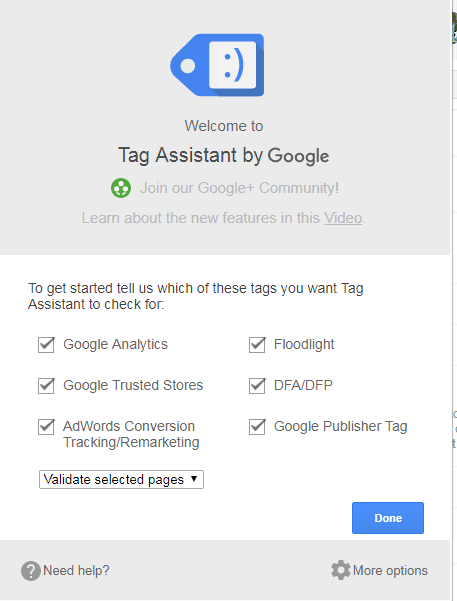
Task: Click the Google Publisher Tag label text
Action: point(340,427)
